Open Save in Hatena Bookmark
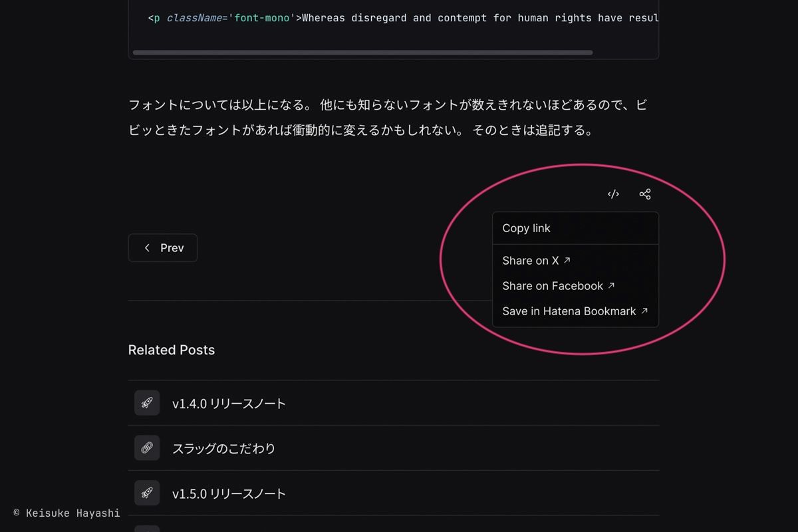Image resolution: width=798 pixels, height=532 pixels. (x=569, y=311)
